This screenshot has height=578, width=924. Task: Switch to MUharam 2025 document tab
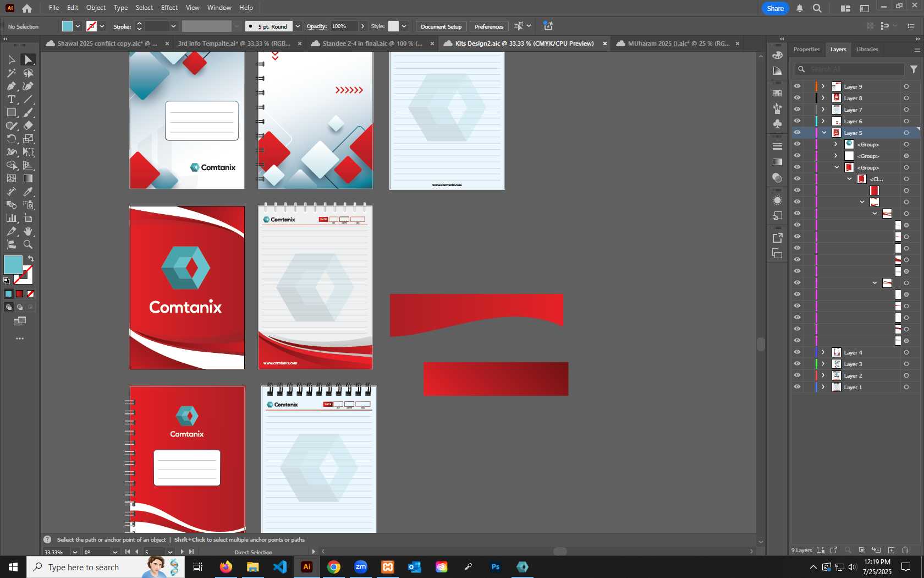679,43
